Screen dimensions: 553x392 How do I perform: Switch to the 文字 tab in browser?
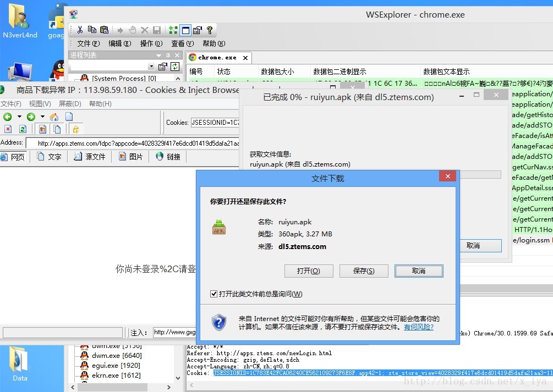pos(50,157)
